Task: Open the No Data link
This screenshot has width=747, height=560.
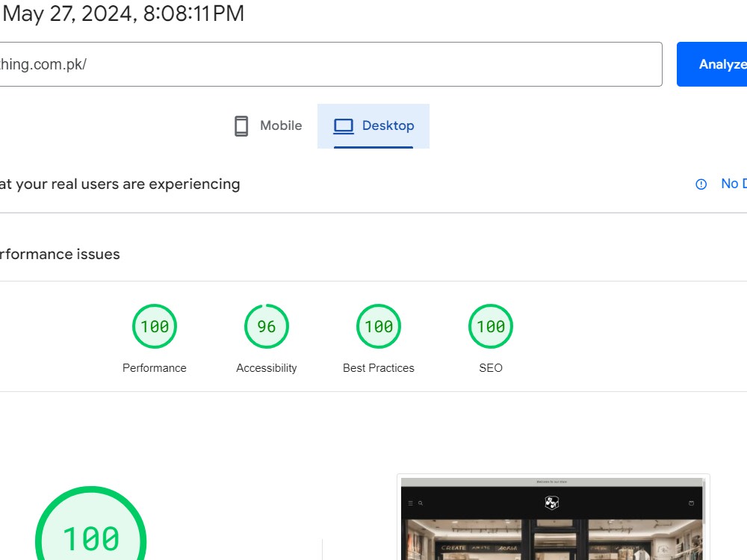Action: point(734,184)
